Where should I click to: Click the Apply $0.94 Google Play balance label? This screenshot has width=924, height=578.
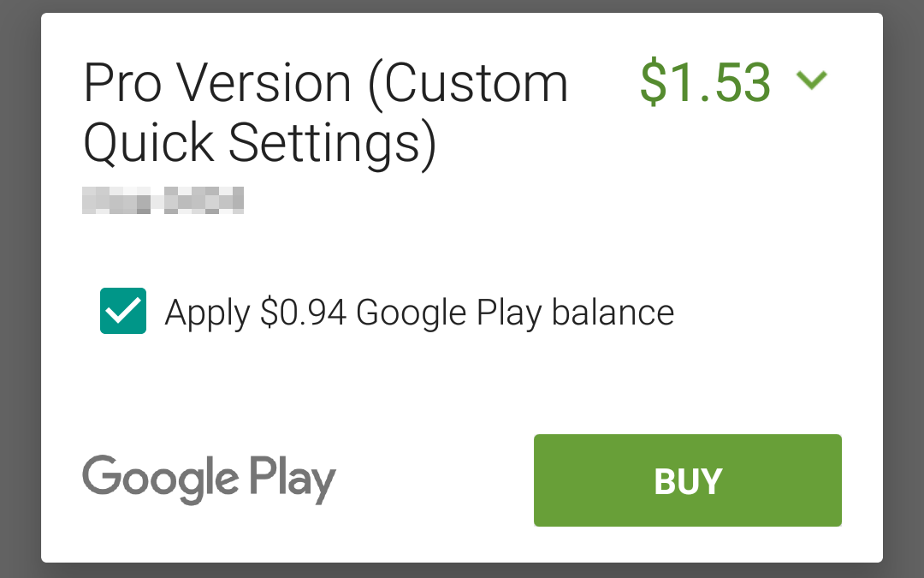tap(419, 313)
